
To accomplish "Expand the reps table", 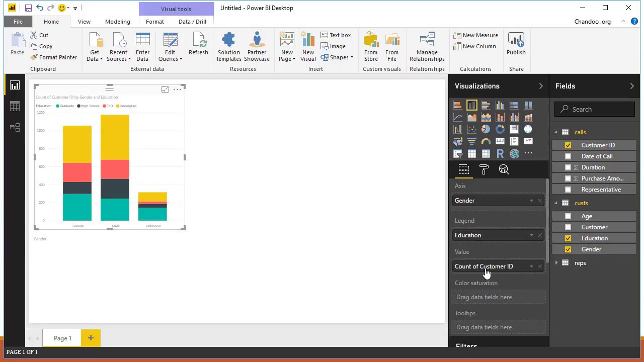I will (556, 263).
